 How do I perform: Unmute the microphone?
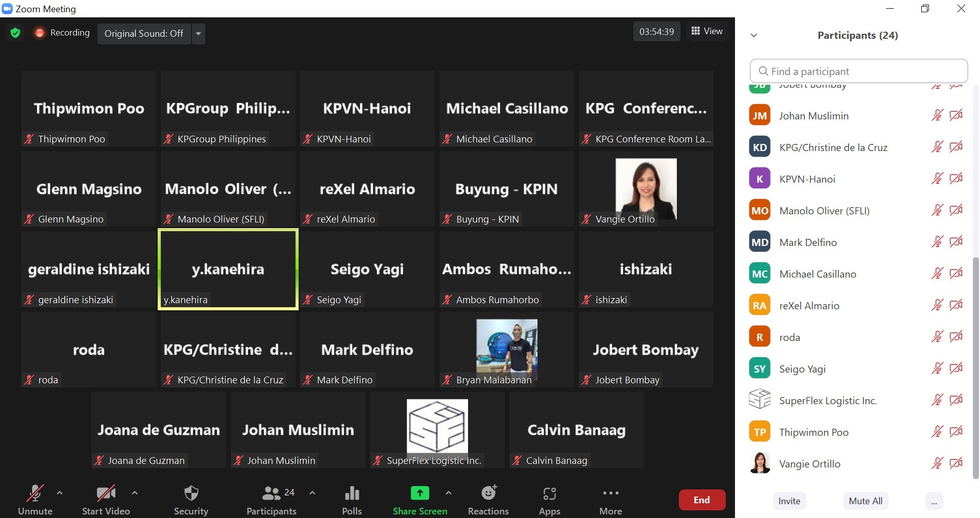(35, 494)
